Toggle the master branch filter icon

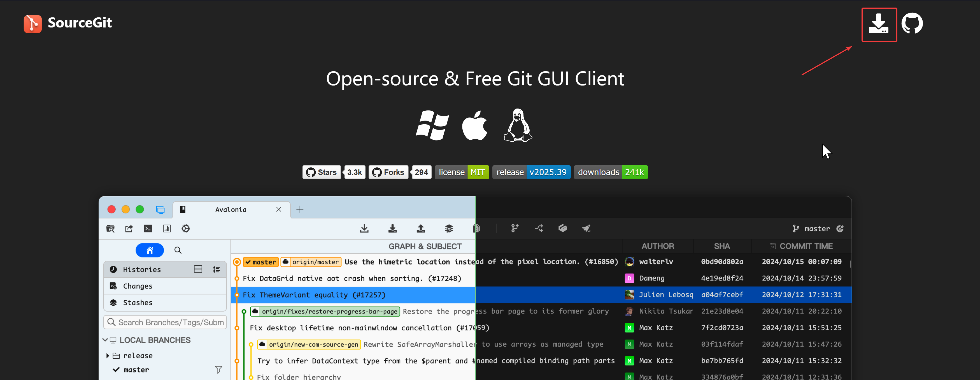click(x=218, y=370)
